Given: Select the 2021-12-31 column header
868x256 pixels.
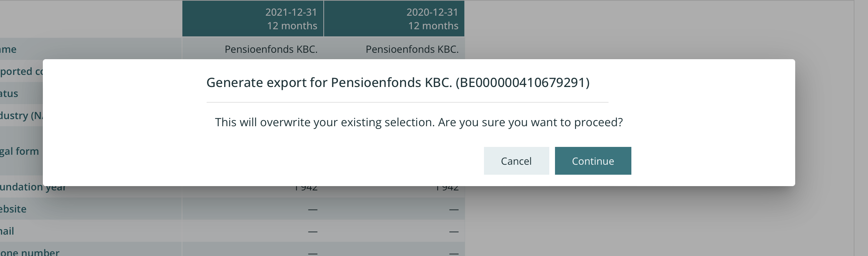Looking at the screenshot, I should [253, 19].
